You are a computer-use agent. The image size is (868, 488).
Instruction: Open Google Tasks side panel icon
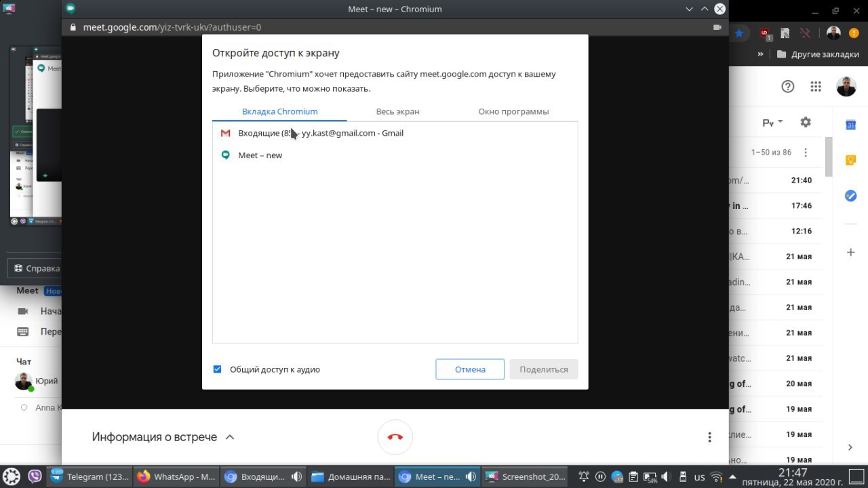click(850, 195)
